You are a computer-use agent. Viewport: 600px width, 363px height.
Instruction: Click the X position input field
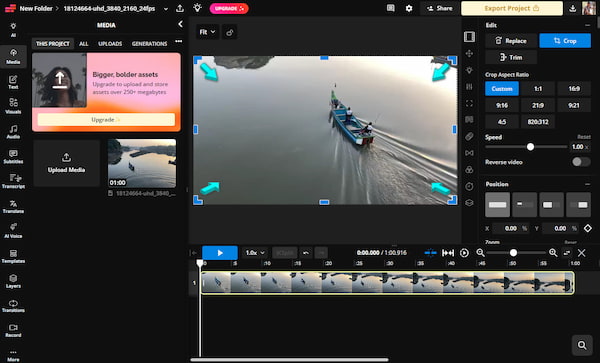tap(510, 228)
